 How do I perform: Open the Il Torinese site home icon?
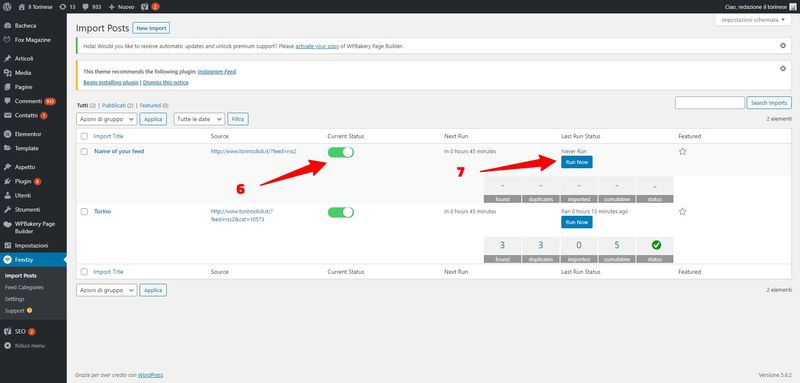(21, 7)
